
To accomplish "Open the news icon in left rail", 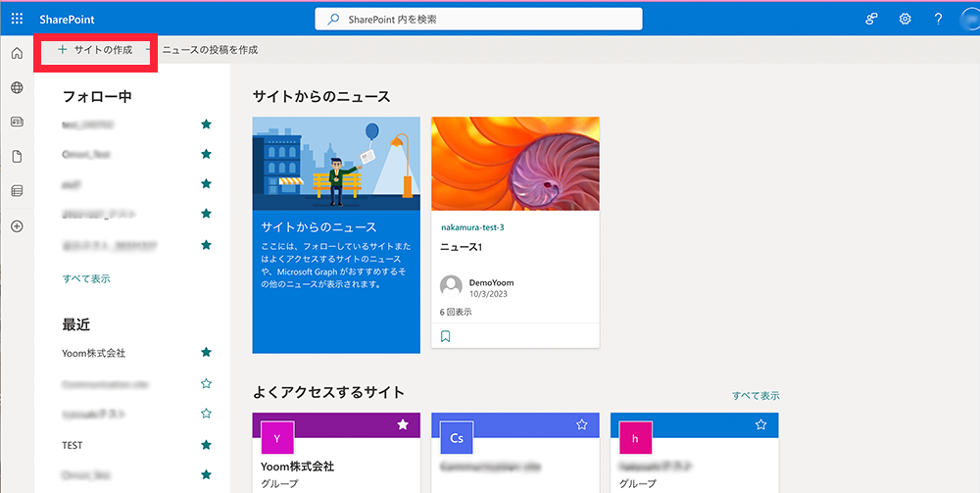I will click(17, 122).
